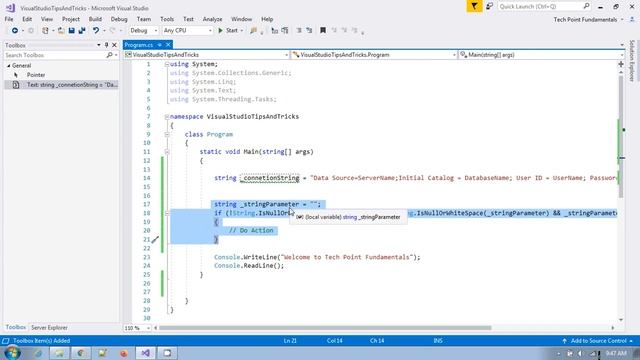The width and height of the screenshot is (640, 360).
Task: Click the Toolbox search magnifier icon
Action: pos(109,55)
